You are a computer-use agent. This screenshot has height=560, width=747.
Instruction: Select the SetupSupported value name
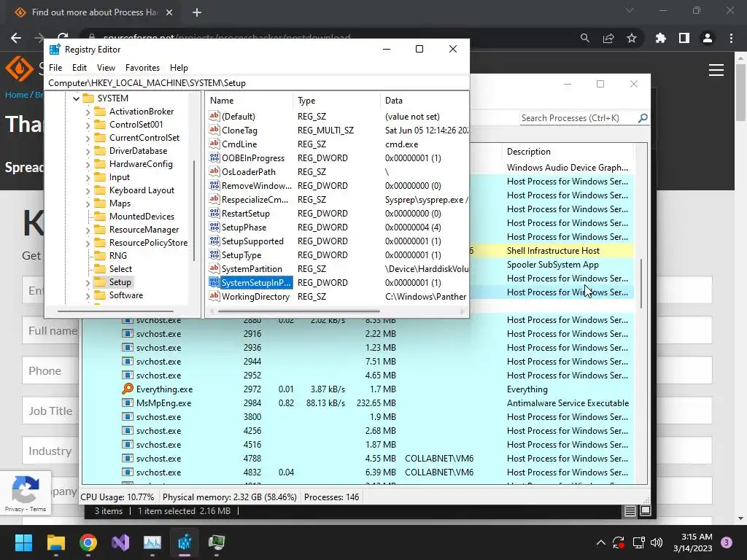click(252, 241)
